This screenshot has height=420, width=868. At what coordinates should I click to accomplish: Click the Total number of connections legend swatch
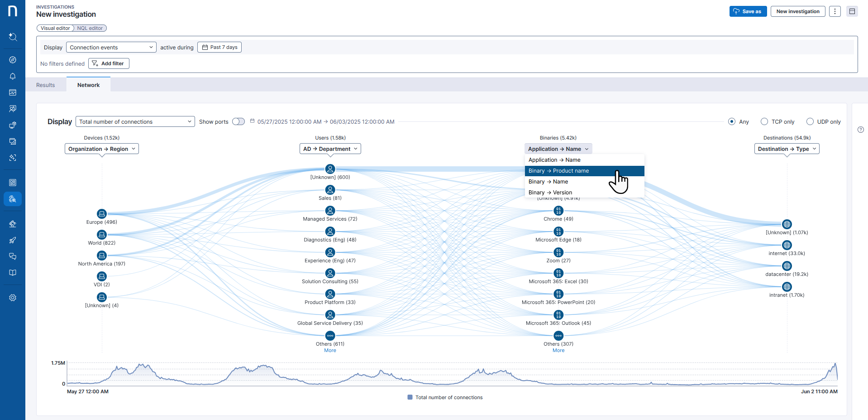click(x=410, y=397)
